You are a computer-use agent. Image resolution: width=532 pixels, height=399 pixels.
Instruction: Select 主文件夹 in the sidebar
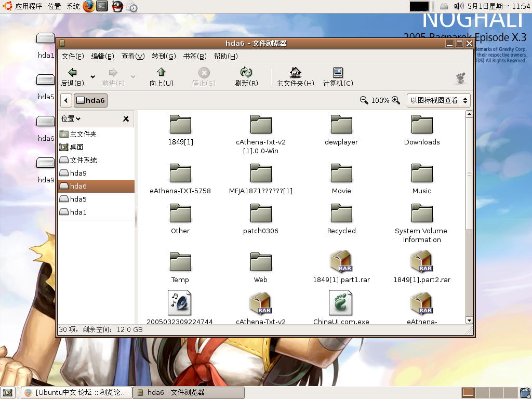(x=96, y=134)
